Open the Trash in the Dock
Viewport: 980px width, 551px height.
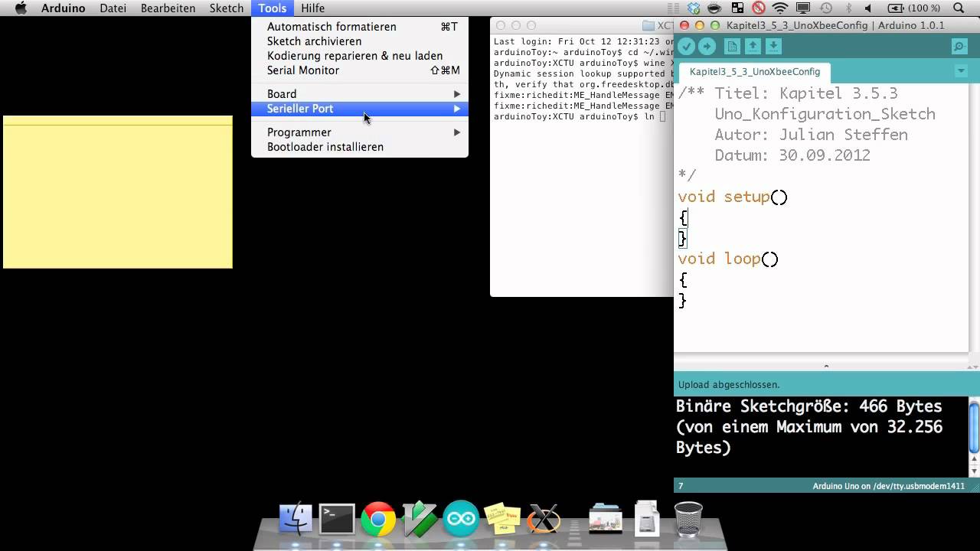coord(688,519)
